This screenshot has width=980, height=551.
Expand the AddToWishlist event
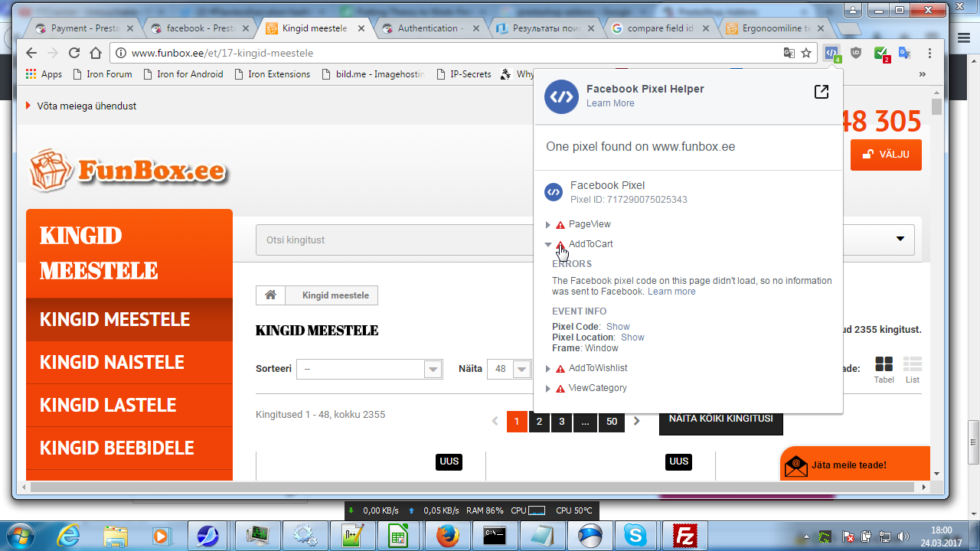pyautogui.click(x=548, y=369)
